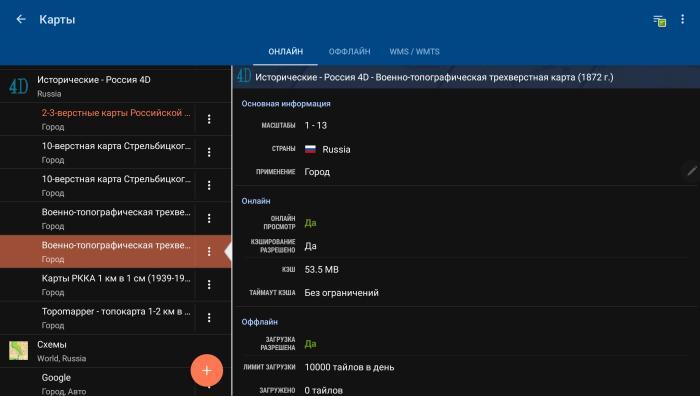Select second 10-верстная карта Стрельбицкого entry
700x396 pixels.
(97, 185)
